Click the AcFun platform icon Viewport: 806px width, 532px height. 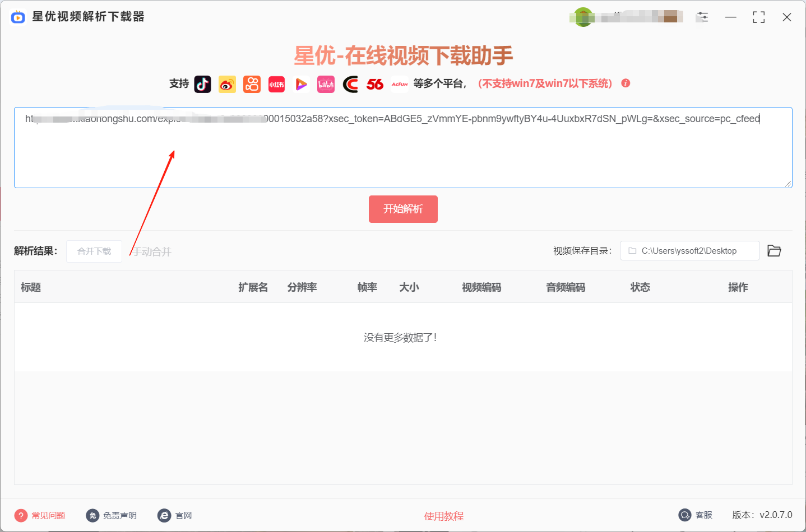pyautogui.click(x=400, y=84)
